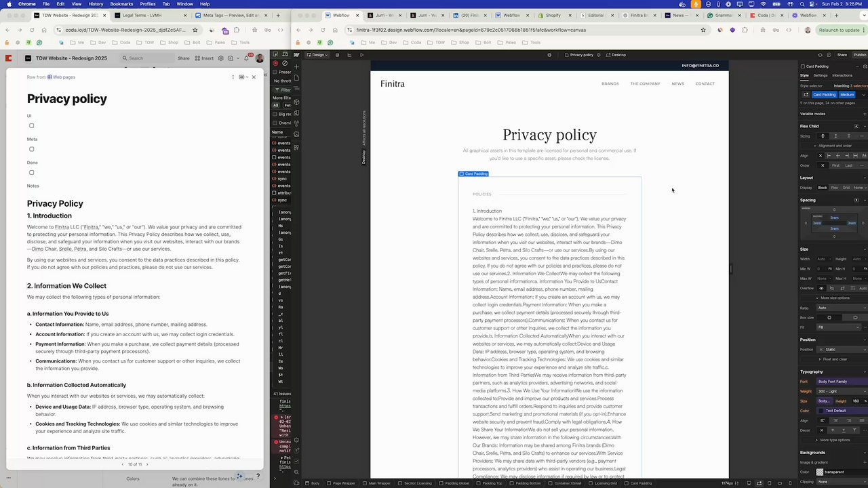Go to previous row in Coda pager
The height and width of the screenshot is (488, 868).
123,464
